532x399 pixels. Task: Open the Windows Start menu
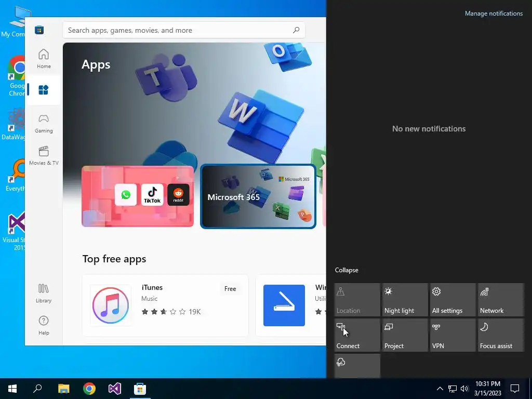tap(12, 389)
